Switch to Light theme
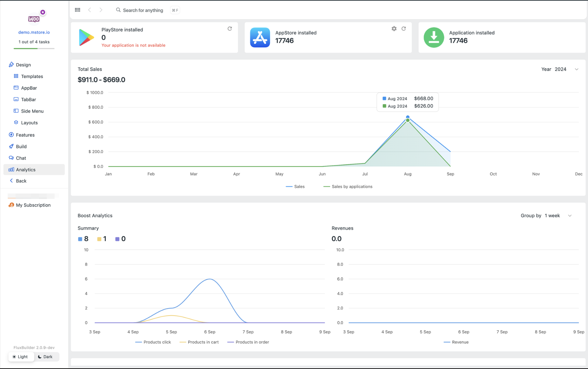588x369 pixels. coord(20,356)
